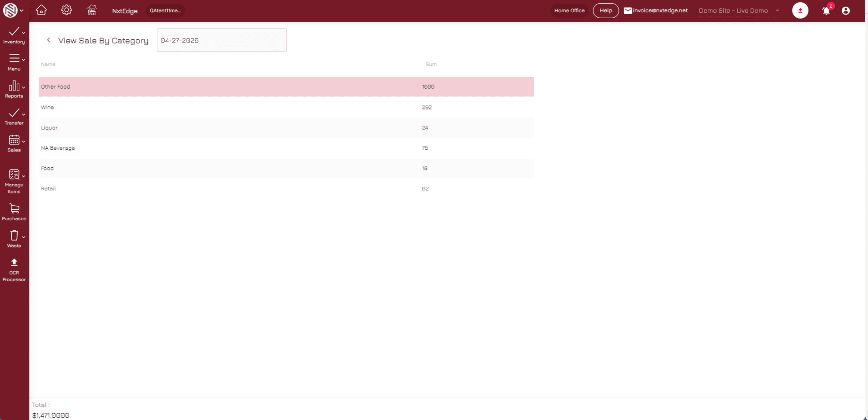
Task: Expand the Manage Items submenu chevron
Action: coord(24,176)
